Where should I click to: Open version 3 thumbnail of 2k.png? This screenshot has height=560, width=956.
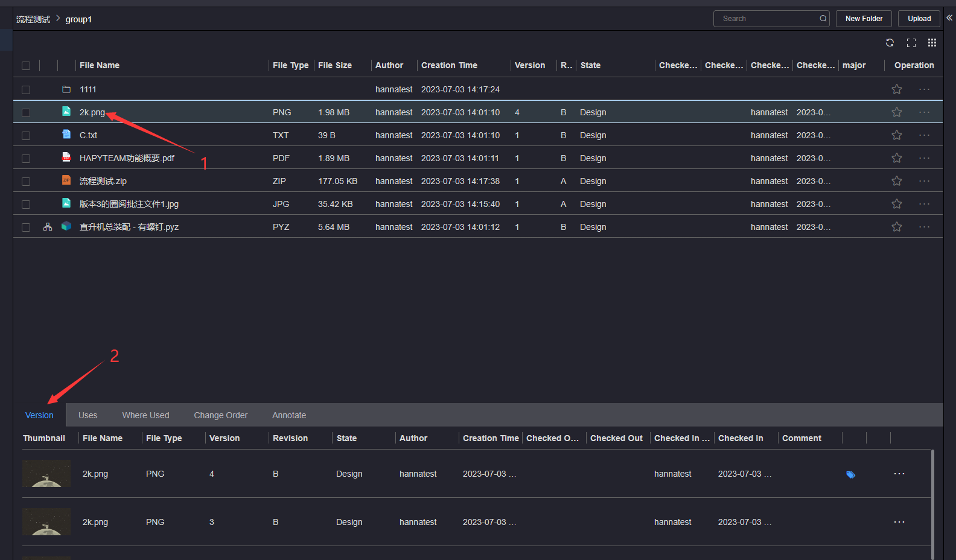pos(46,522)
